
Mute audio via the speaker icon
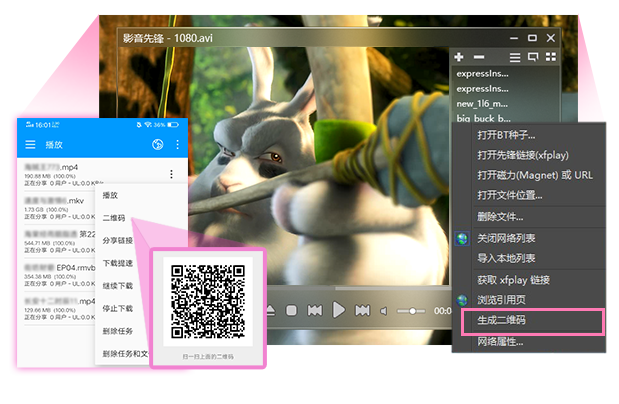point(384,311)
